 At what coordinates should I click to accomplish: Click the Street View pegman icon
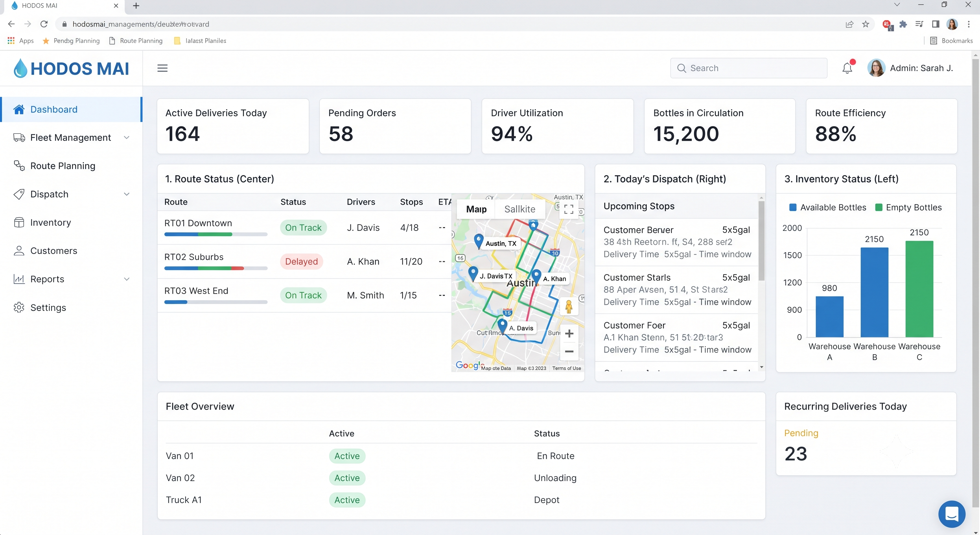569,307
